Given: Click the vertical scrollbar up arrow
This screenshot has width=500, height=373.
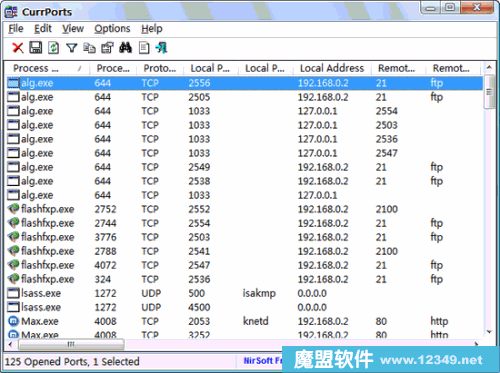Looking at the screenshot, I should pyautogui.click(x=489, y=68).
